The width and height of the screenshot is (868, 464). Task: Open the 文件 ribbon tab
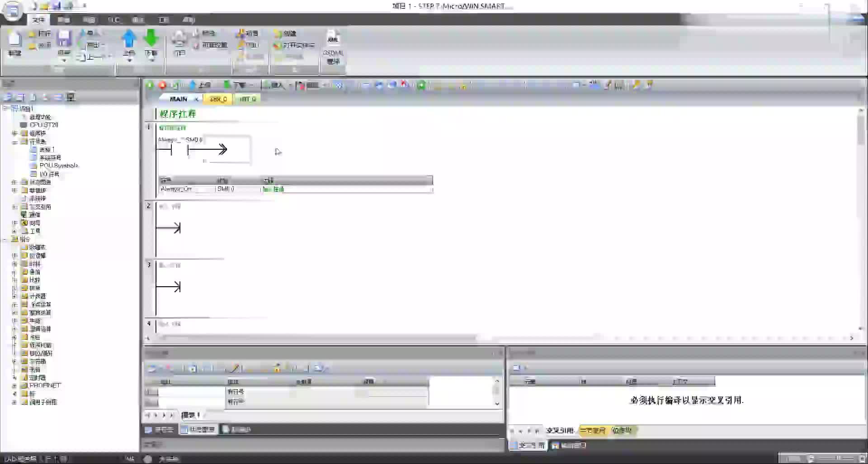pos(39,20)
